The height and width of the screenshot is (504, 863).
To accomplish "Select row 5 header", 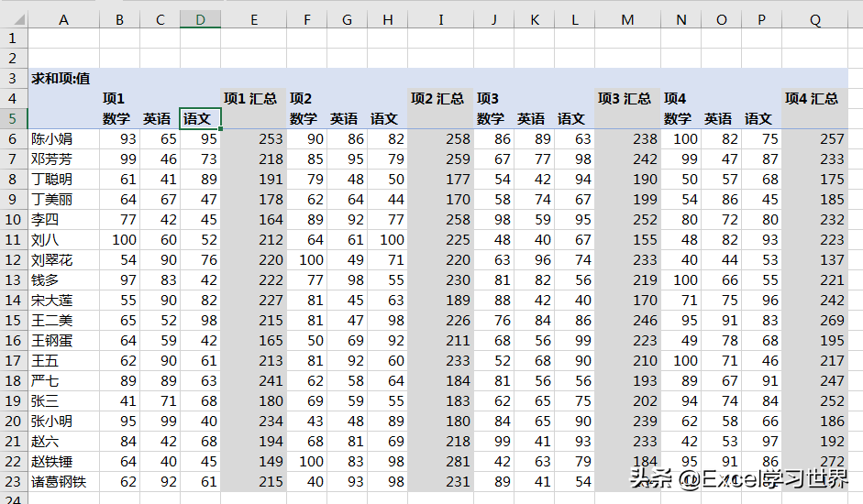I will [x=13, y=119].
